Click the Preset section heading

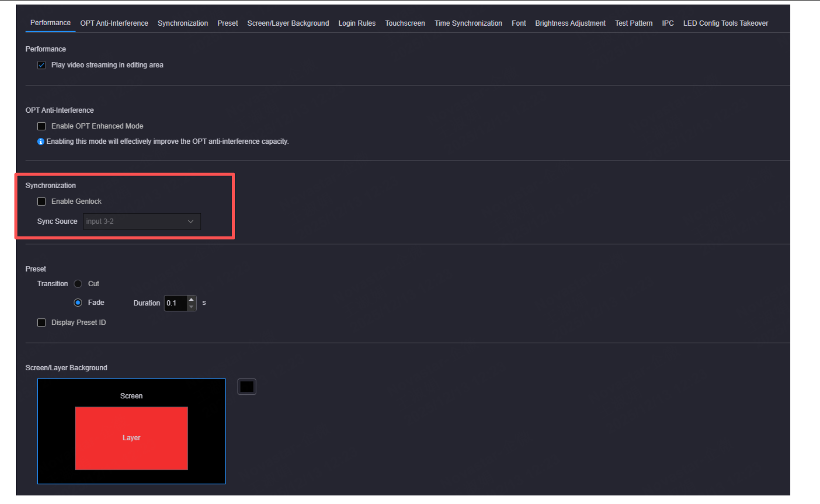[36, 269]
